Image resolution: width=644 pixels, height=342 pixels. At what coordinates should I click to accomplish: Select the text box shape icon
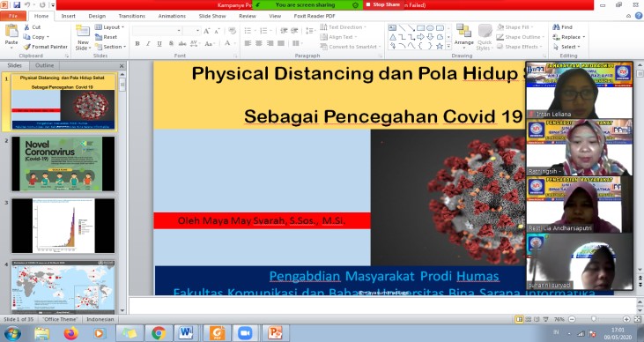pos(393,28)
